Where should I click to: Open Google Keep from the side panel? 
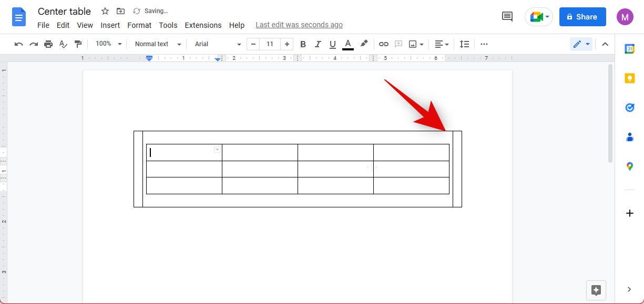click(629, 78)
